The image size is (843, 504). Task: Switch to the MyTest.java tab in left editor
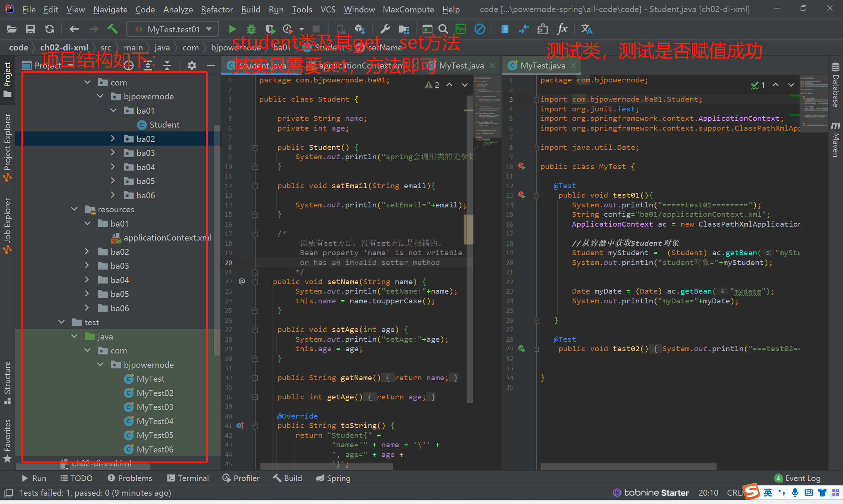pyautogui.click(x=461, y=65)
